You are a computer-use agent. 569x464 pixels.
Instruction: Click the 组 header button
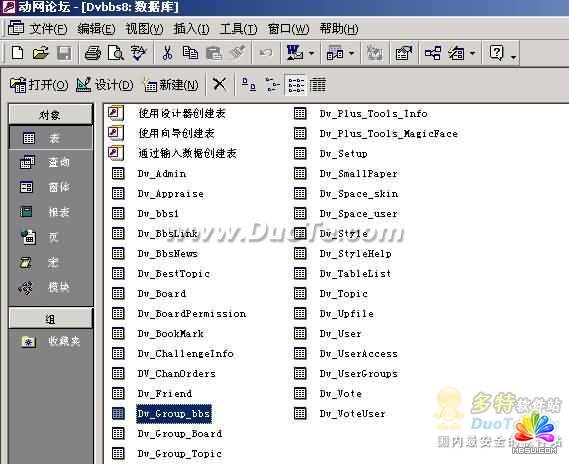click(50, 319)
